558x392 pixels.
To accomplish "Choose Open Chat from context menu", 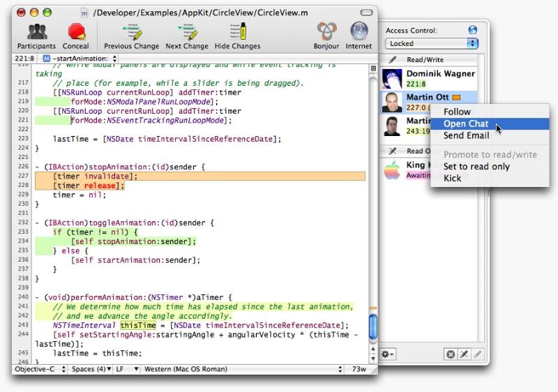I will (x=465, y=123).
